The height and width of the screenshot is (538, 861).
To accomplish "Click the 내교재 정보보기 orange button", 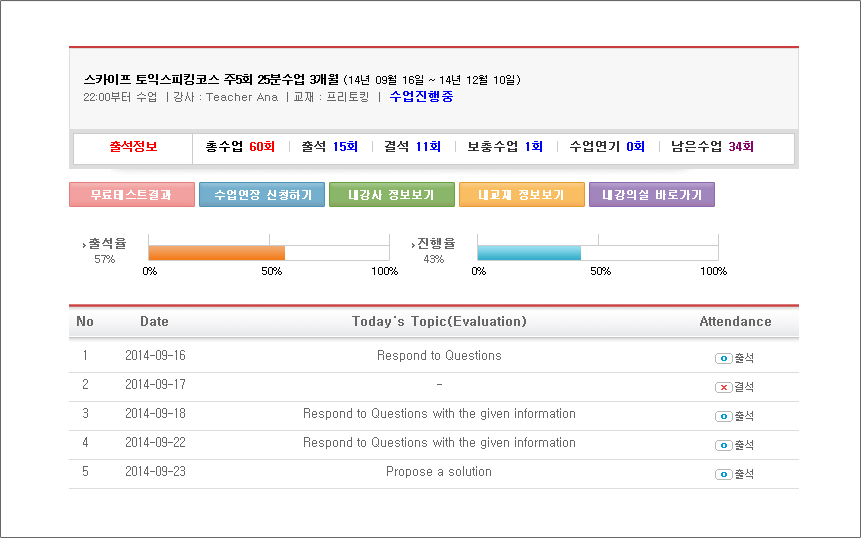I will (521, 195).
